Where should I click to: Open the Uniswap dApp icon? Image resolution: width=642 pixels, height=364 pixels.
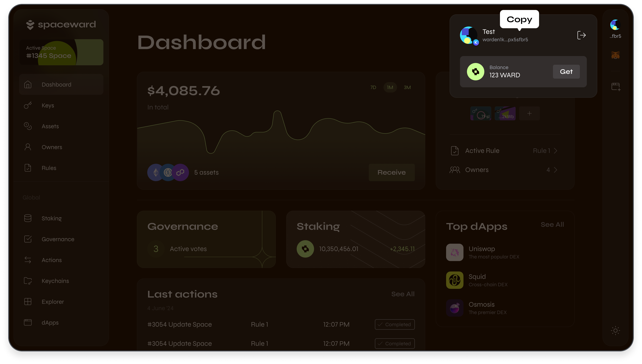pyautogui.click(x=455, y=252)
